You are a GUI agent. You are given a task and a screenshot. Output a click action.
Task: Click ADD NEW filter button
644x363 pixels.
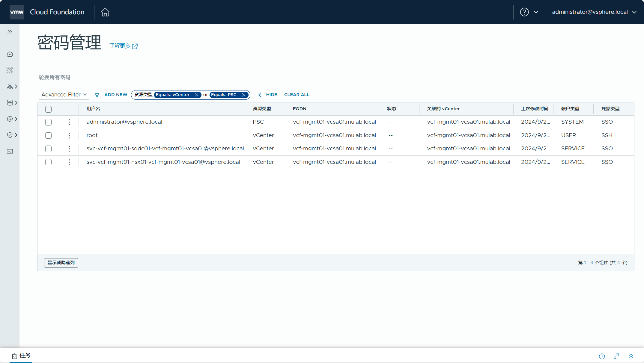(x=116, y=95)
